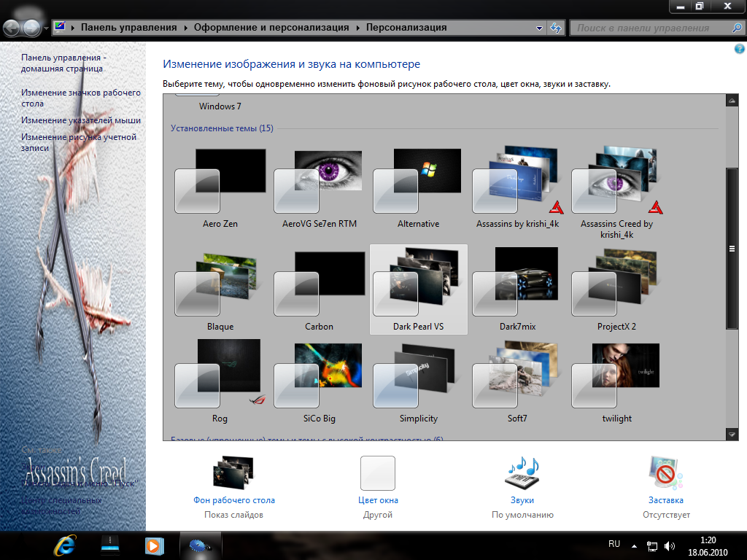Open Windows Media Player from taskbar
747x560 pixels.
155,545
